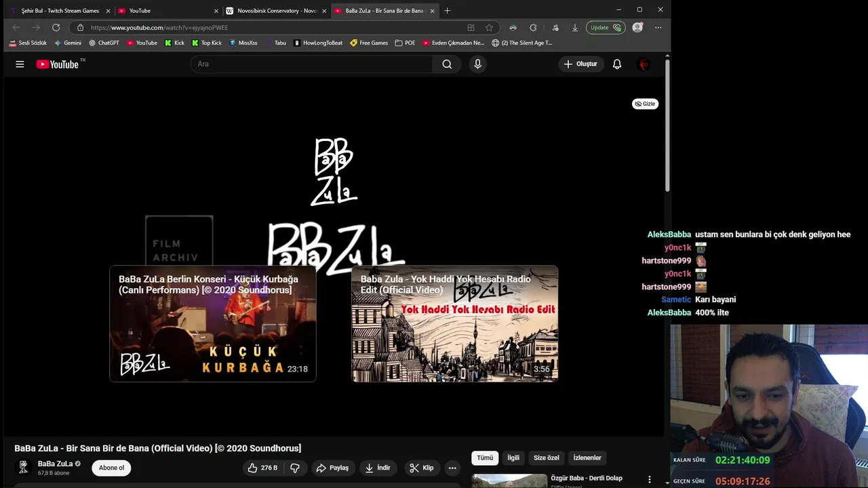Open options menu for Özgür Baba video

649,480
